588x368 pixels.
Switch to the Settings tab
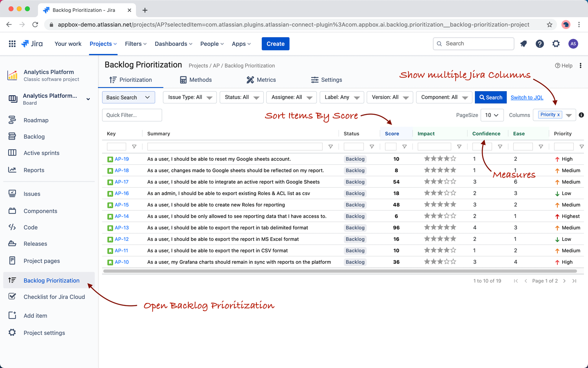click(x=326, y=80)
